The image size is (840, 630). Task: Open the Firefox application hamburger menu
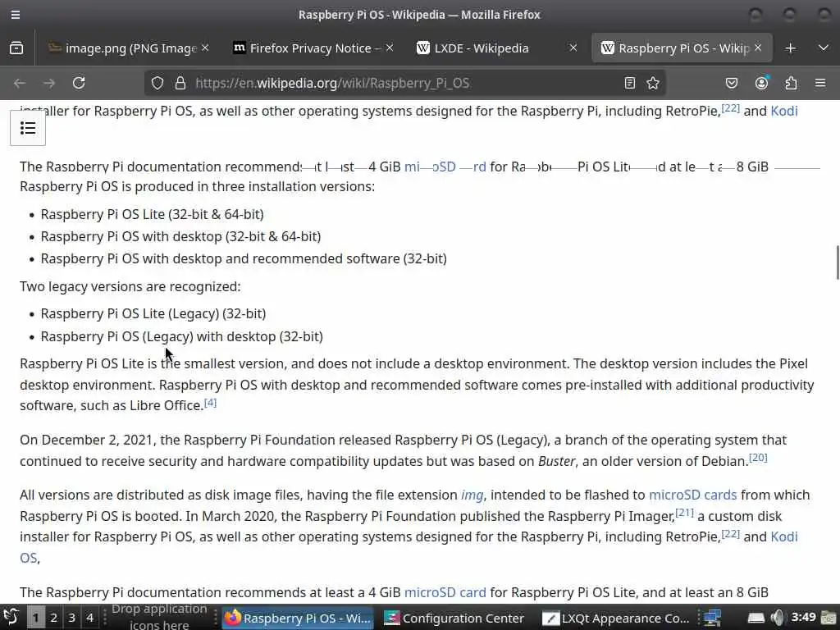coord(820,83)
